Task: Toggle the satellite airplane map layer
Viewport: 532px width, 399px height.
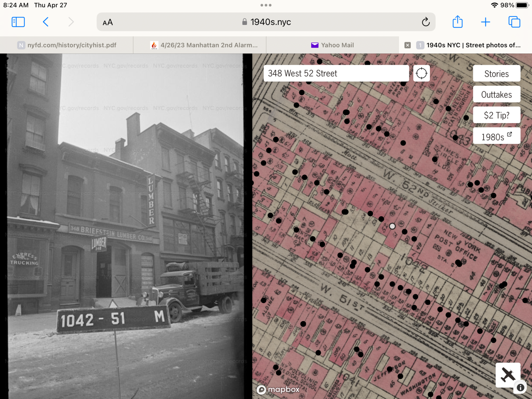Action: (508, 375)
